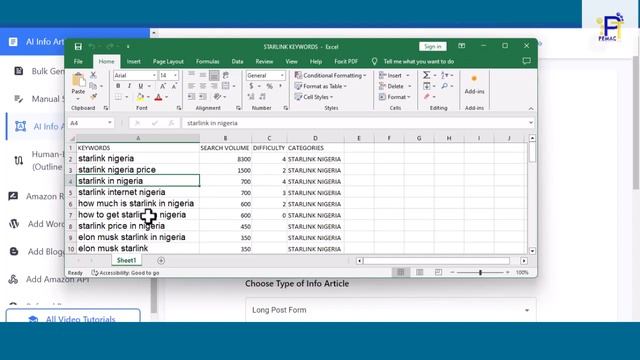Viewport: 640px width, 360px height.
Task: Open Conditional Formatting dropdown
Action: (331, 76)
